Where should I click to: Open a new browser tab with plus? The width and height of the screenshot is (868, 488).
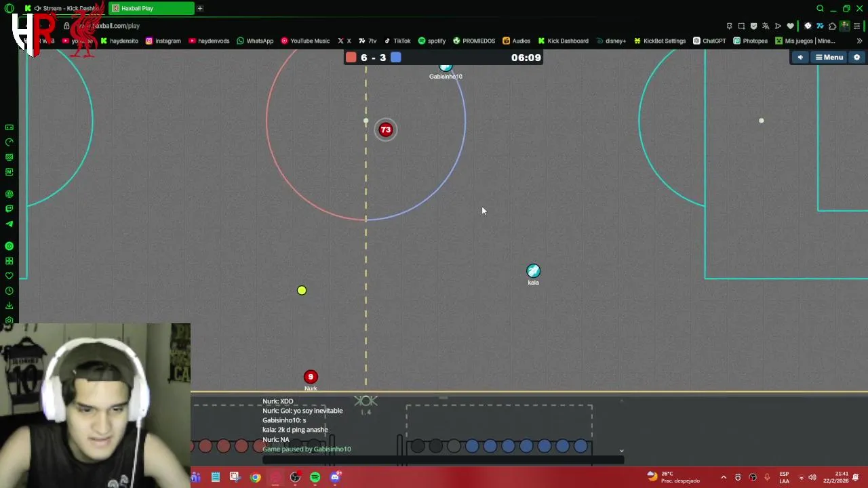(x=200, y=8)
